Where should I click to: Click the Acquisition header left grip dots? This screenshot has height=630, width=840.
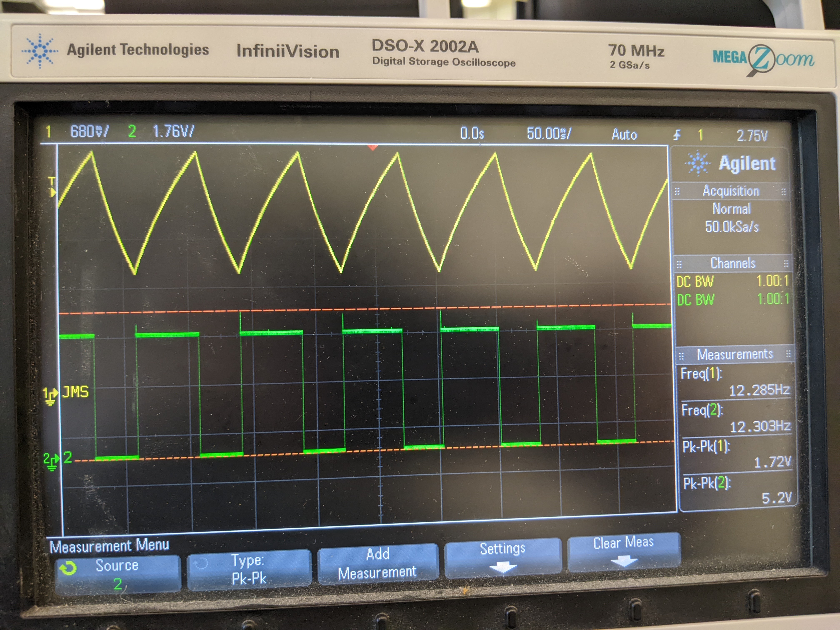677,191
